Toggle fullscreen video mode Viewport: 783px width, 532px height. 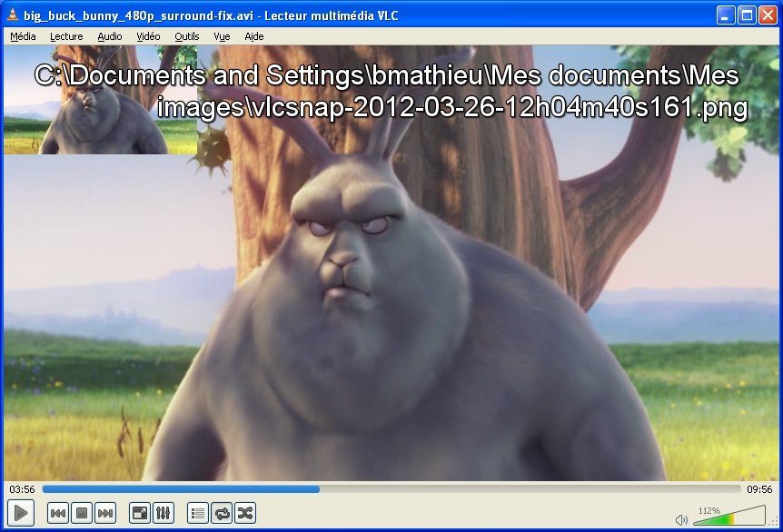[139, 513]
